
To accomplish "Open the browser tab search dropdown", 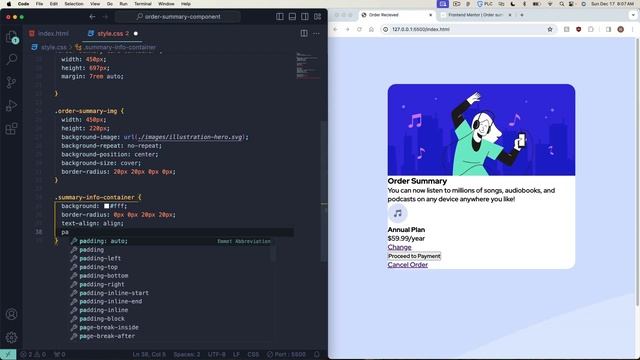I will coord(633,15).
